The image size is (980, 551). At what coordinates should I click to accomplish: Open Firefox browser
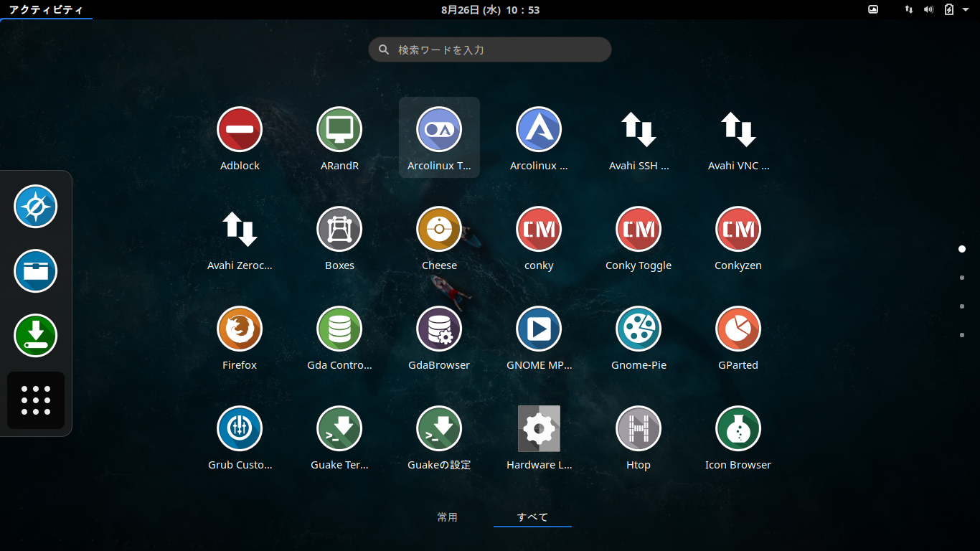click(x=240, y=329)
